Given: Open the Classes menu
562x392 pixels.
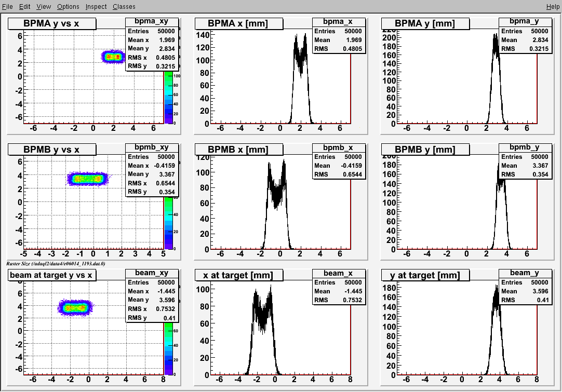Looking at the screenshot, I should pyautogui.click(x=124, y=6).
